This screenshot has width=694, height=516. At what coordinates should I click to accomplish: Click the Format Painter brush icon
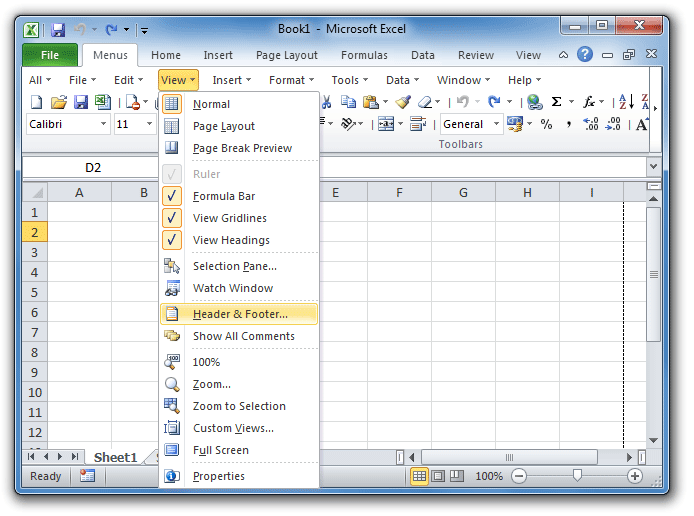tap(403, 102)
